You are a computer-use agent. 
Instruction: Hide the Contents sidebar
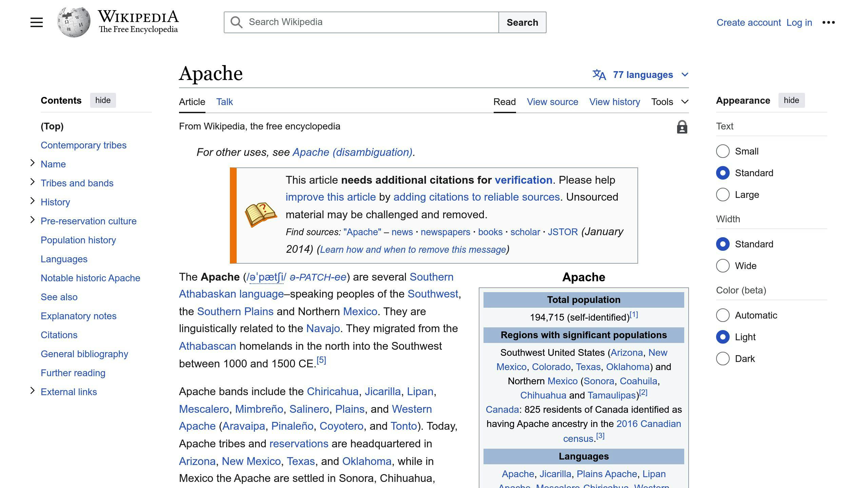(103, 100)
